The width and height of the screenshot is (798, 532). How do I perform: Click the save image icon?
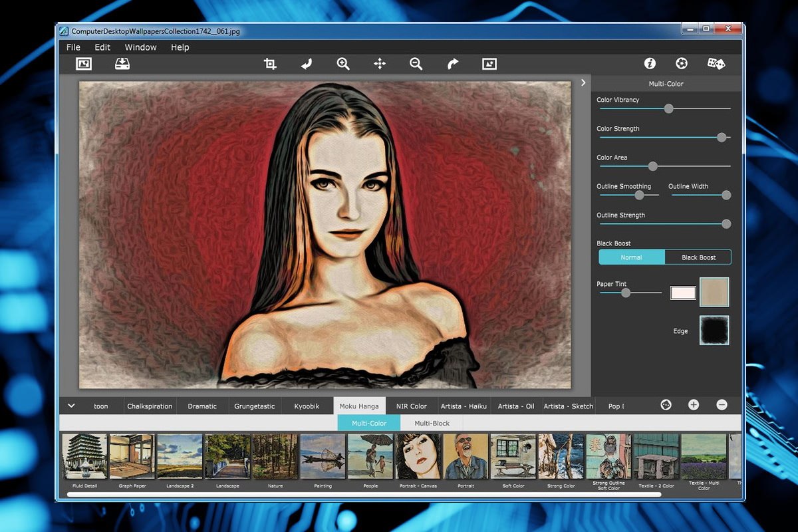[x=122, y=64]
